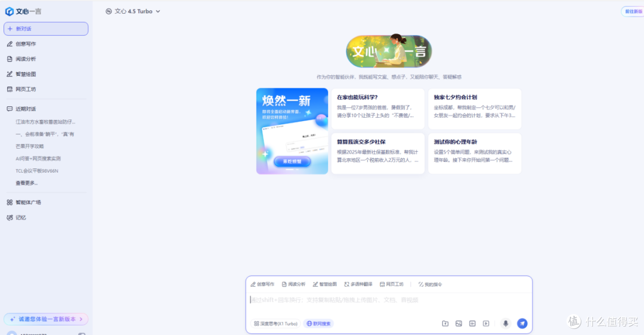This screenshot has height=335, width=644.
Task: Click the 近期对话 section header
Action: (21, 109)
